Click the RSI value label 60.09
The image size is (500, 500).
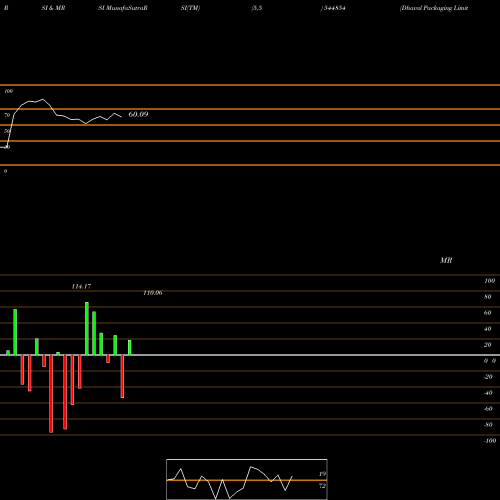click(x=138, y=114)
